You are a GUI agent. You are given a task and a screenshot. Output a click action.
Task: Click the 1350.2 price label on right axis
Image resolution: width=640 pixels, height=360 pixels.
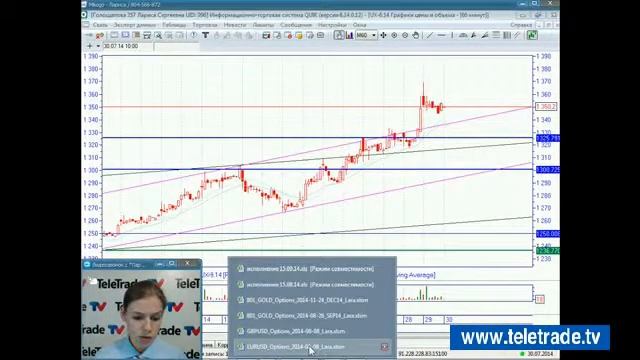click(x=546, y=107)
